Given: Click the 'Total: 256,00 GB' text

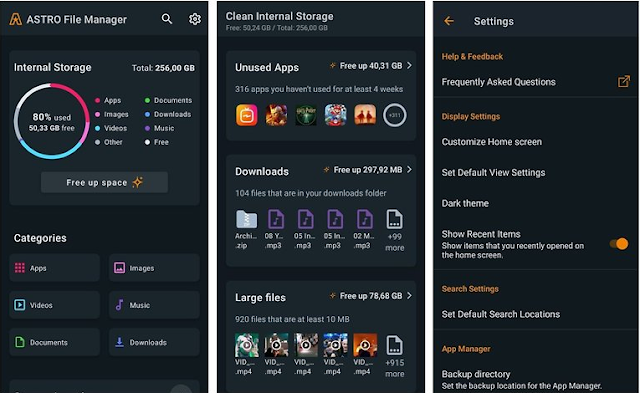Looking at the screenshot, I should 163,68.
